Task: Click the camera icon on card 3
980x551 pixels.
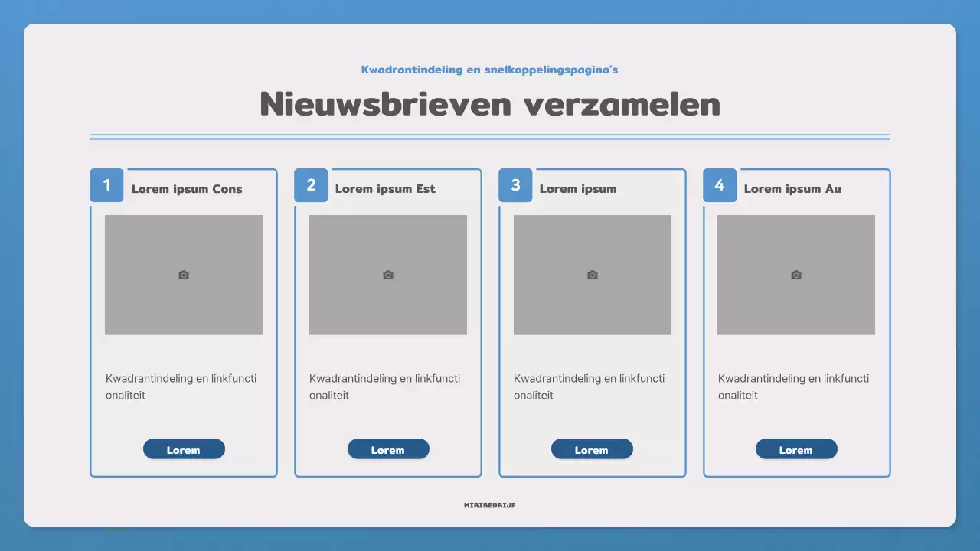Action: tap(592, 275)
